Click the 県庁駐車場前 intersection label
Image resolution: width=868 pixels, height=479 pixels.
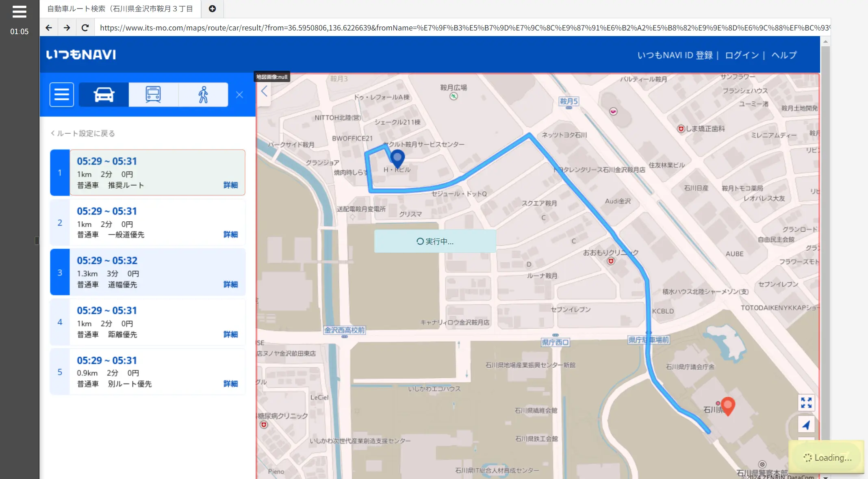coord(648,340)
